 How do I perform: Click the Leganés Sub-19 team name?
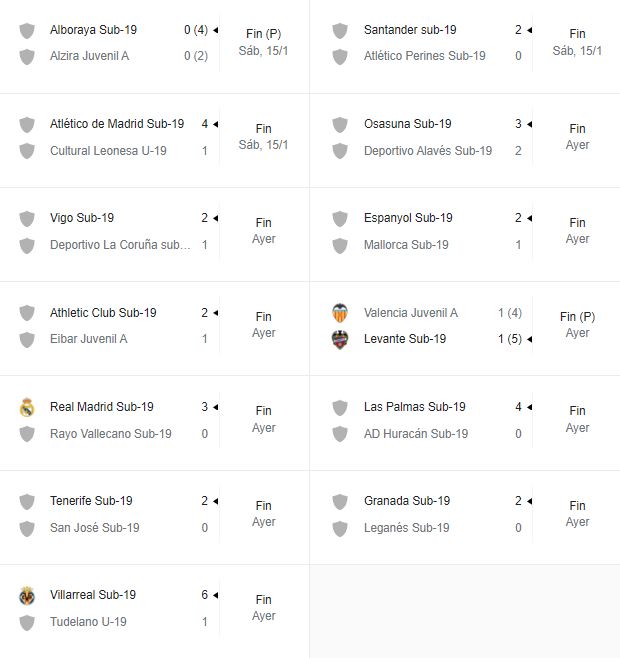pos(407,528)
